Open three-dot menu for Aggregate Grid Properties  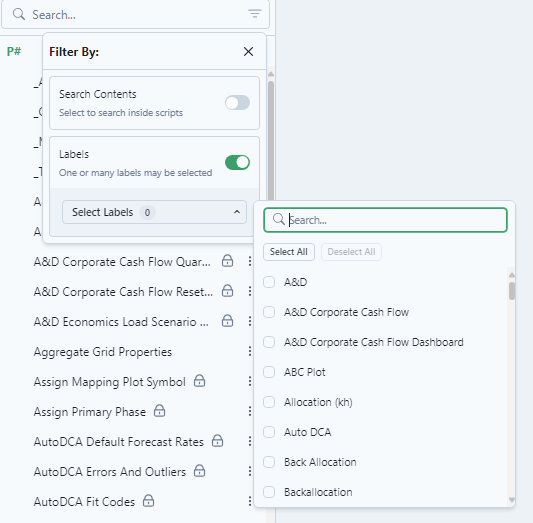pyautogui.click(x=250, y=351)
